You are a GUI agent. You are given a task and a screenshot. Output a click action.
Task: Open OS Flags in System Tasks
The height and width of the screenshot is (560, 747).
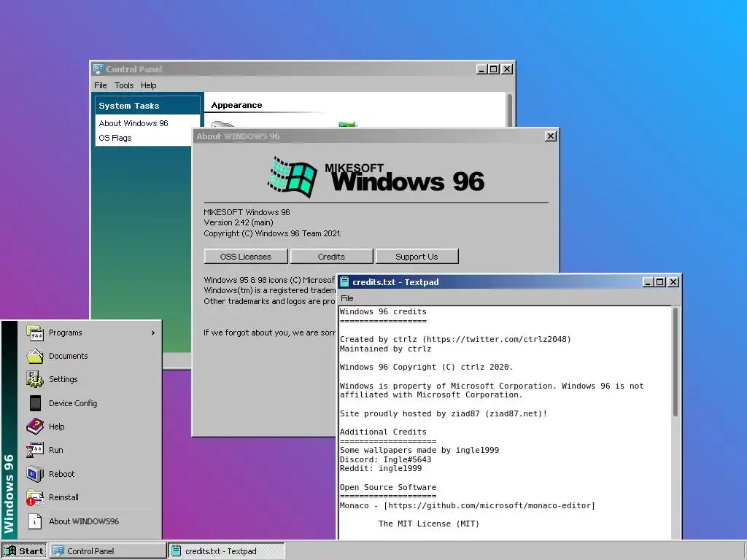point(115,138)
